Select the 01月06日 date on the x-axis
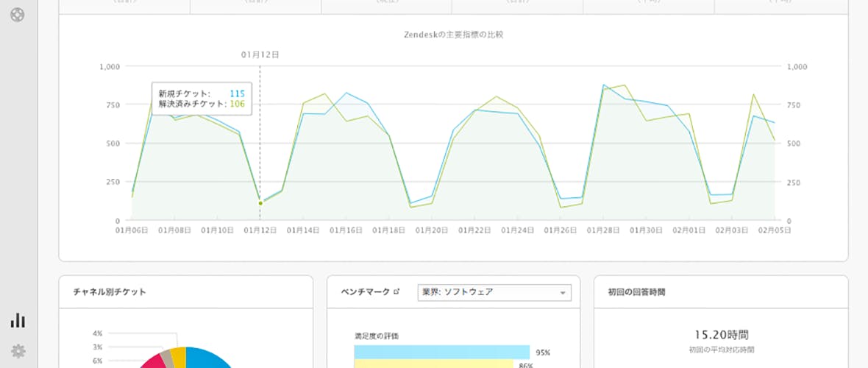The height and width of the screenshot is (368, 868). pos(131,230)
